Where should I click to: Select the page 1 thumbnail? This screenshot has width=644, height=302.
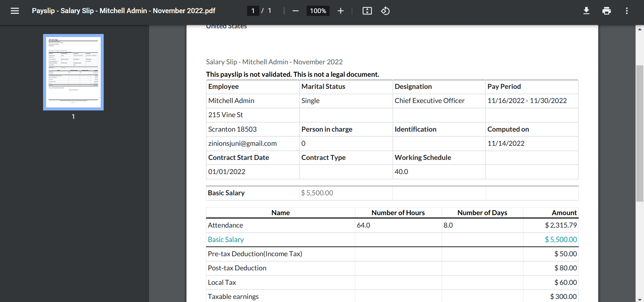pyautogui.click(x=73, y=72)
